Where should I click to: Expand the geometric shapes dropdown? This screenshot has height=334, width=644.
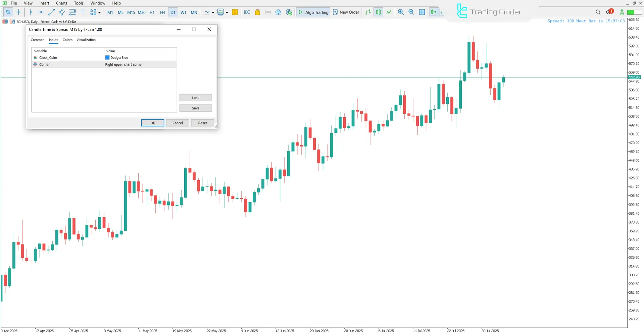(x=99, y=12)
